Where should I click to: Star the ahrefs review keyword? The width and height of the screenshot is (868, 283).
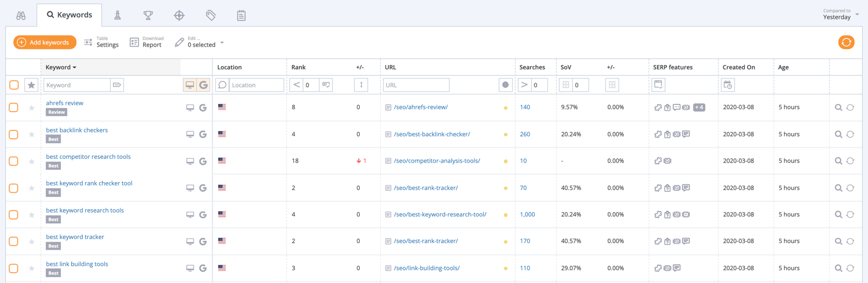31,108
